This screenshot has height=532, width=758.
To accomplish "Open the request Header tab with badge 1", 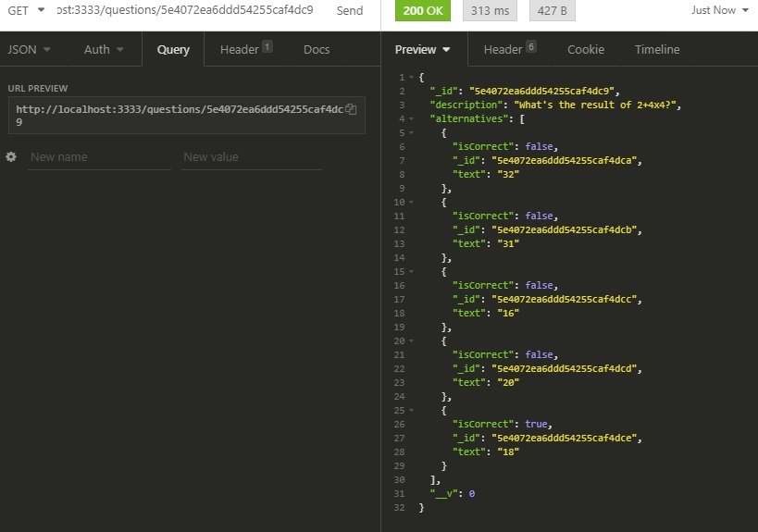I will click(246, 49).
